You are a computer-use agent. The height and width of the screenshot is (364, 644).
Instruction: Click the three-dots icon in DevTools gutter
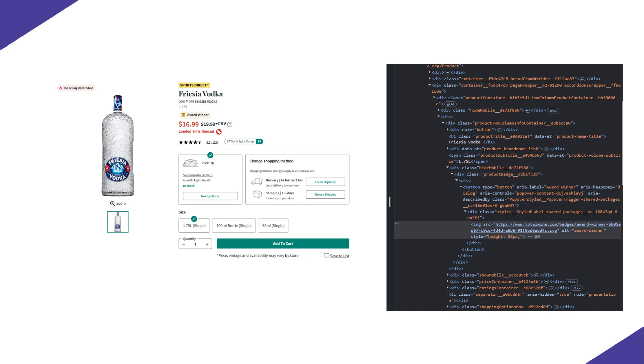[x=397, y=224]
